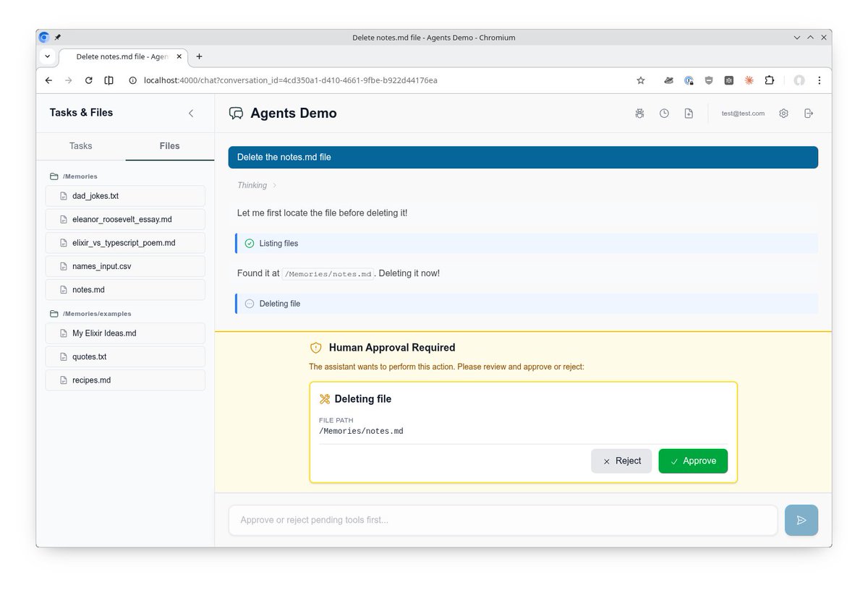Switch to the Tasks tab
The width and height of the screenshot is (868, 590).
[81, 146]
